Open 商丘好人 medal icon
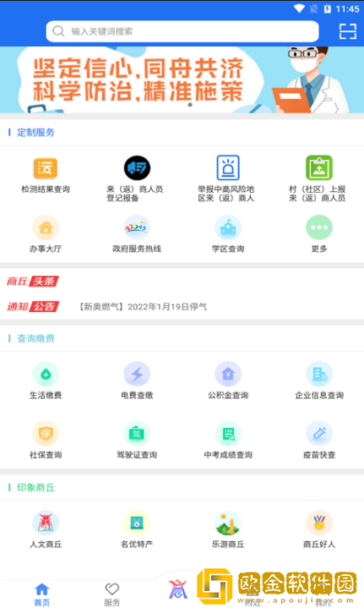The image size is (364, 608). 319,523
